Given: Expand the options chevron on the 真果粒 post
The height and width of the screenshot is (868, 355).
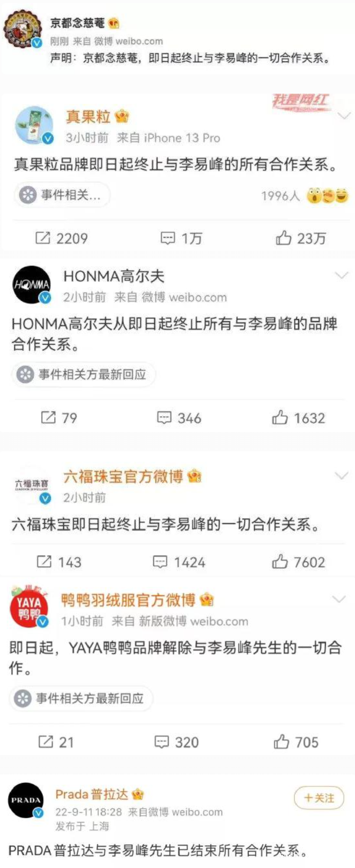Looking at the screenshot, I should click(344, 116).
